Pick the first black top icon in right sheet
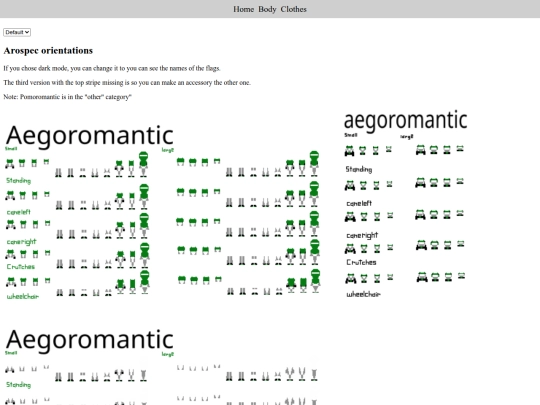The height and width of the screenshot is (405, 540). (349, 150)
